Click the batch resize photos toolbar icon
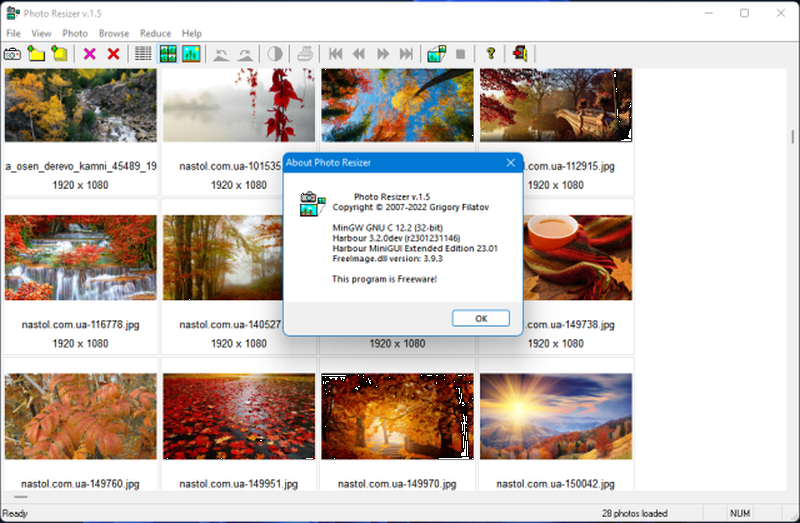Screen dimensions: 800x523 coord(436,53)
